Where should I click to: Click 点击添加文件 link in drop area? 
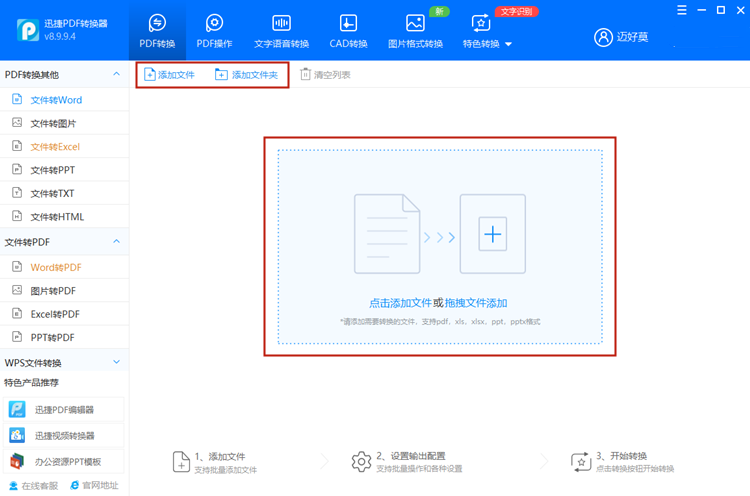tap(400, 302)
